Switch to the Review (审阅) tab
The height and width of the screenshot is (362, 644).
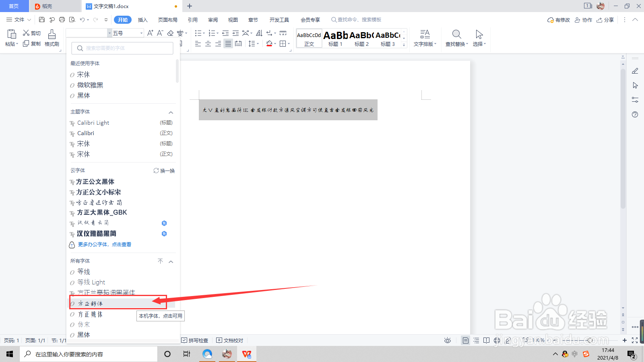(213, 20)
